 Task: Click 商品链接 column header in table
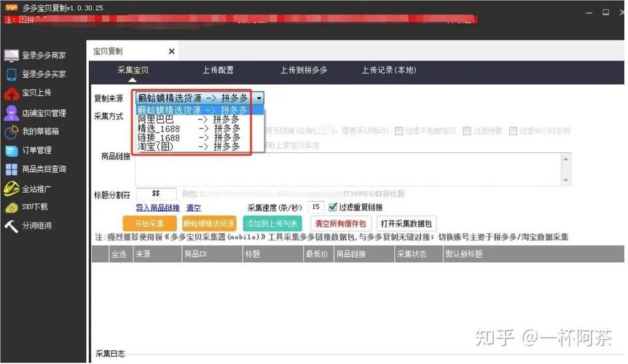364,254
